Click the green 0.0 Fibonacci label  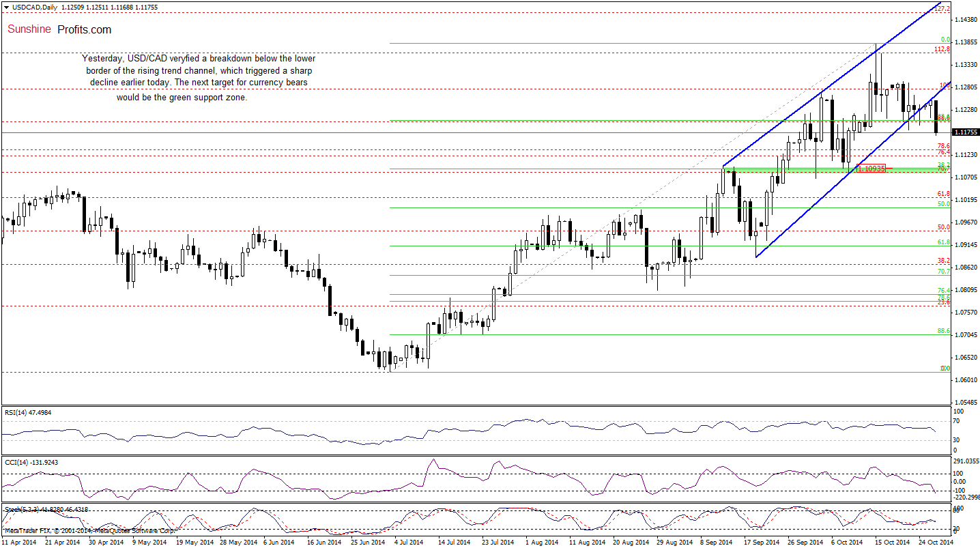tap(946, 40)
